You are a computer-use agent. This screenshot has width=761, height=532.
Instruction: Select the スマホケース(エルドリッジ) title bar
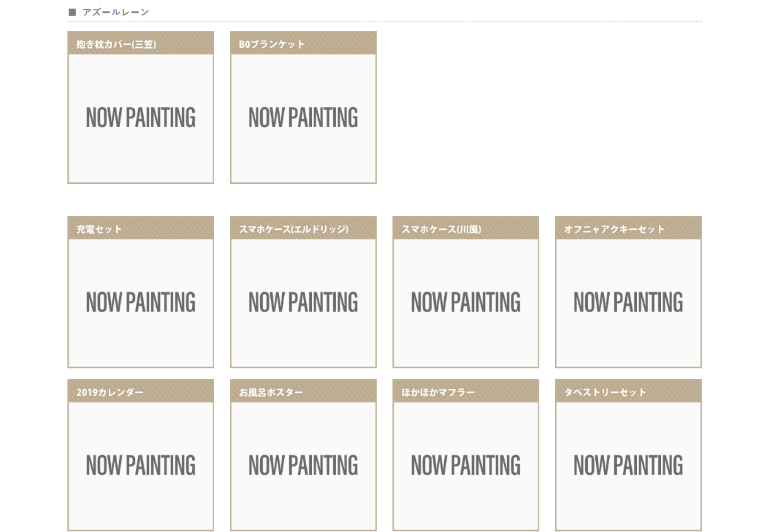click(x=303, y=229)
